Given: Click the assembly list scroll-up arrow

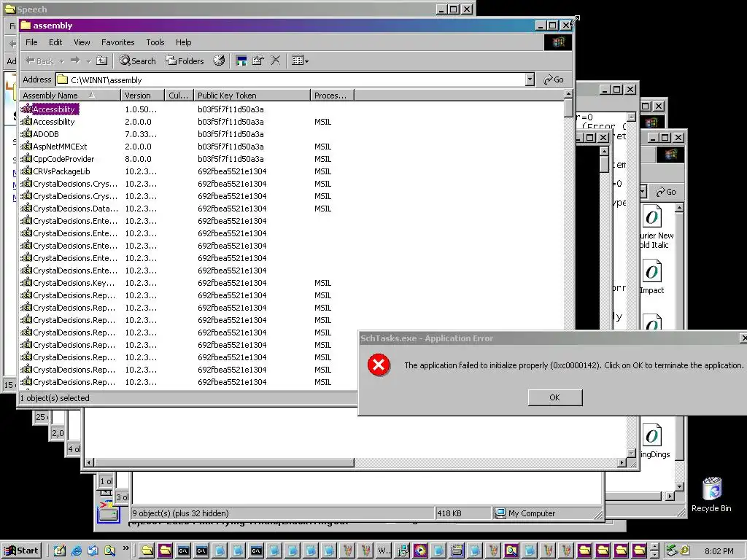Looking at the screenshot, I should coord(568,94).
